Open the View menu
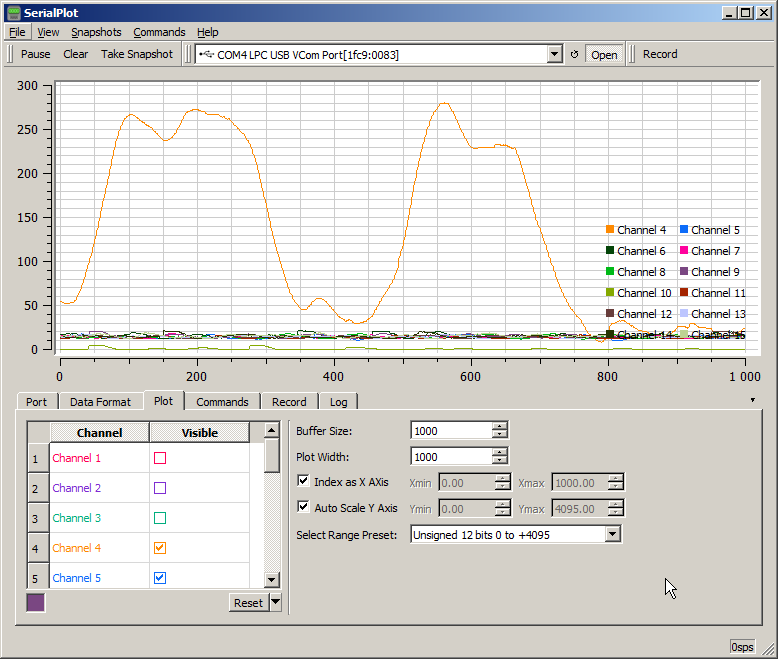This screenshot has height=659, width=778. tap(48, 32)
